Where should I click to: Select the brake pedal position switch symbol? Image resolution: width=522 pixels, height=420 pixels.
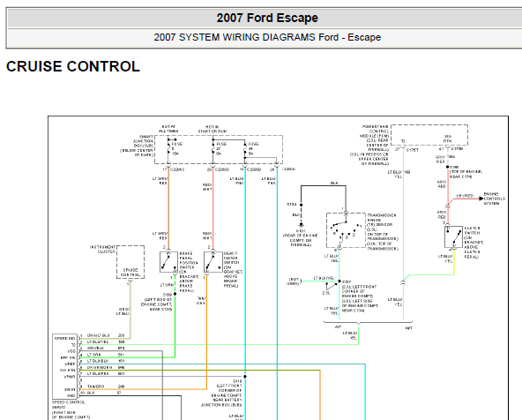[x=168, y=262]
